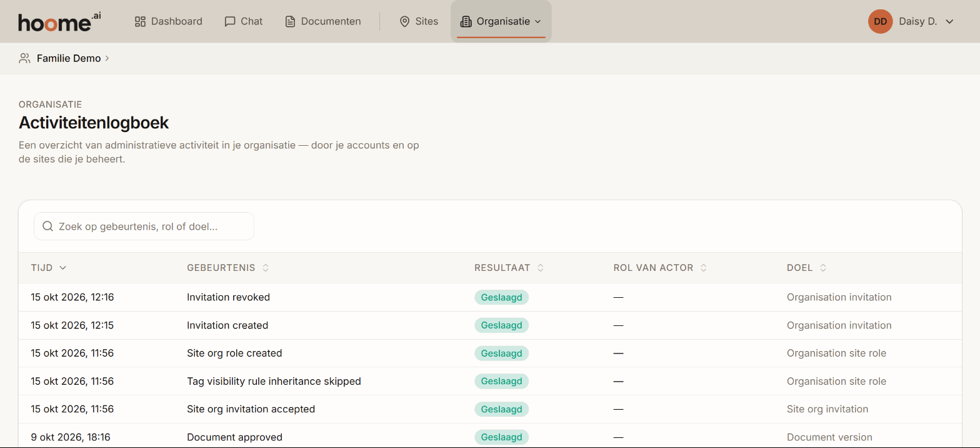Viewport: 980px width, 448px height.
Task: Expand the Familie Demo breadcrumb chevron
Action: pyautogui.click(x=107, y=58)
